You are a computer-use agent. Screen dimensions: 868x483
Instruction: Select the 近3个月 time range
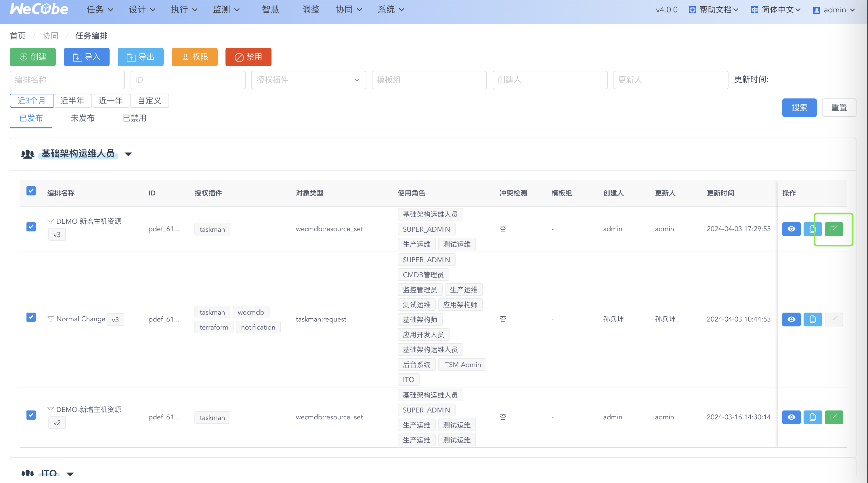(x=31, y=100)
